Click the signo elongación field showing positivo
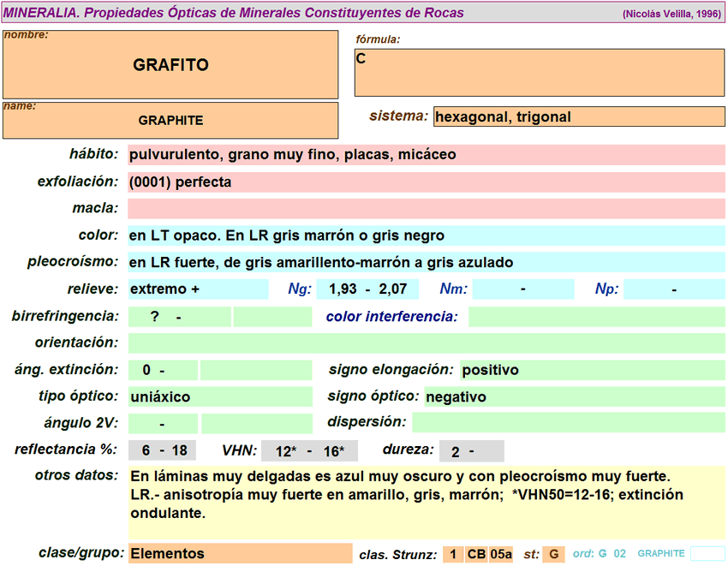Screen dimensions: 728x566 pos(592,370)
